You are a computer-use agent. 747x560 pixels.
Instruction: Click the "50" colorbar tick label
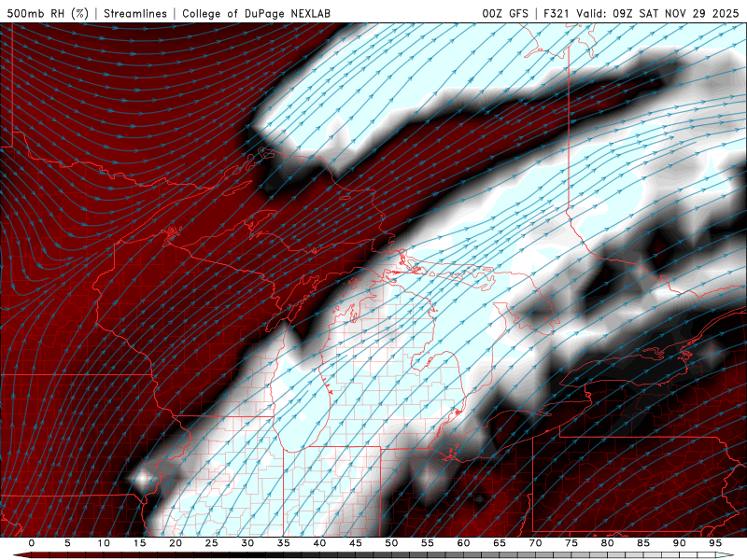pos(391,543)
